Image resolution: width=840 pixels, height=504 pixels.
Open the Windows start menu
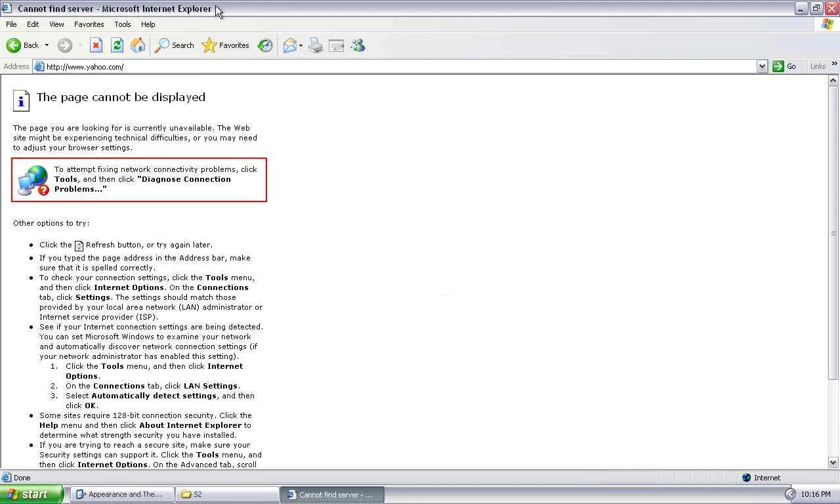point(31,494)
